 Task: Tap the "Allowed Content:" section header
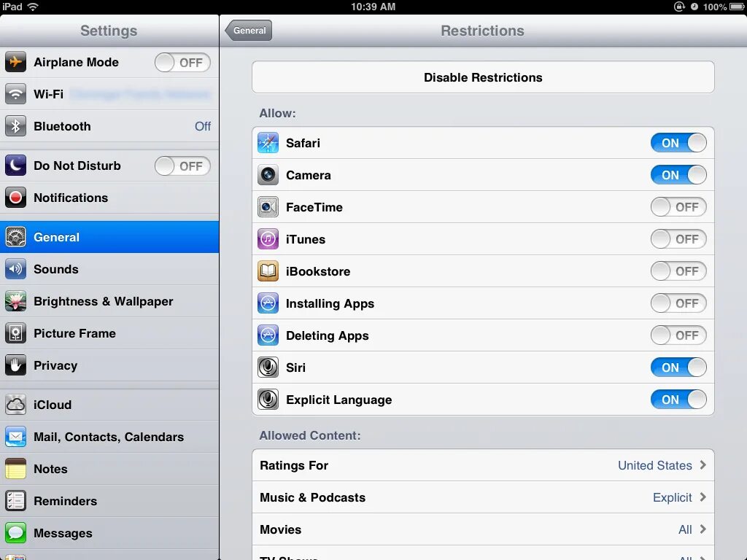click(x=310, y=436)
